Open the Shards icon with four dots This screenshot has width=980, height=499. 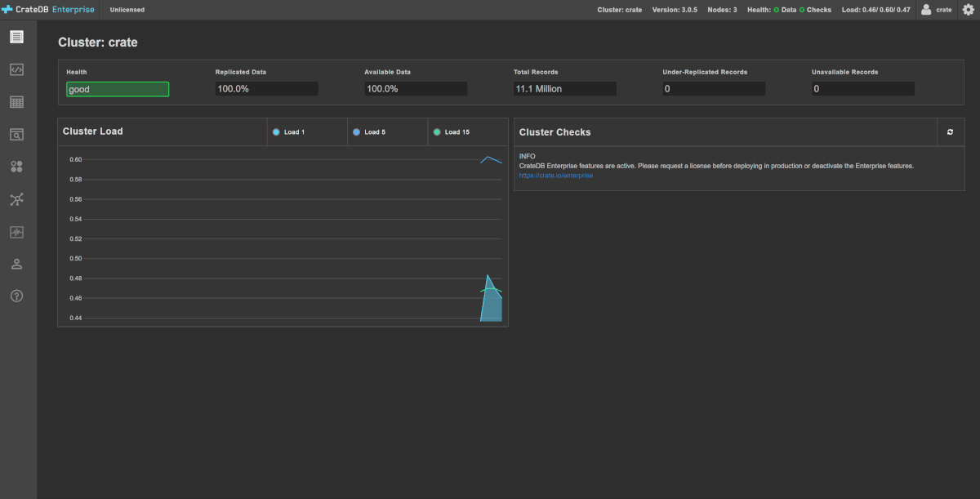pyautogui.click(x=17, y=167)
